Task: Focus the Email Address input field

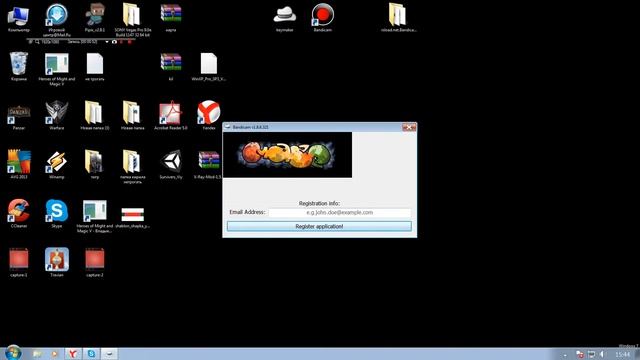Action: (340, 212)
